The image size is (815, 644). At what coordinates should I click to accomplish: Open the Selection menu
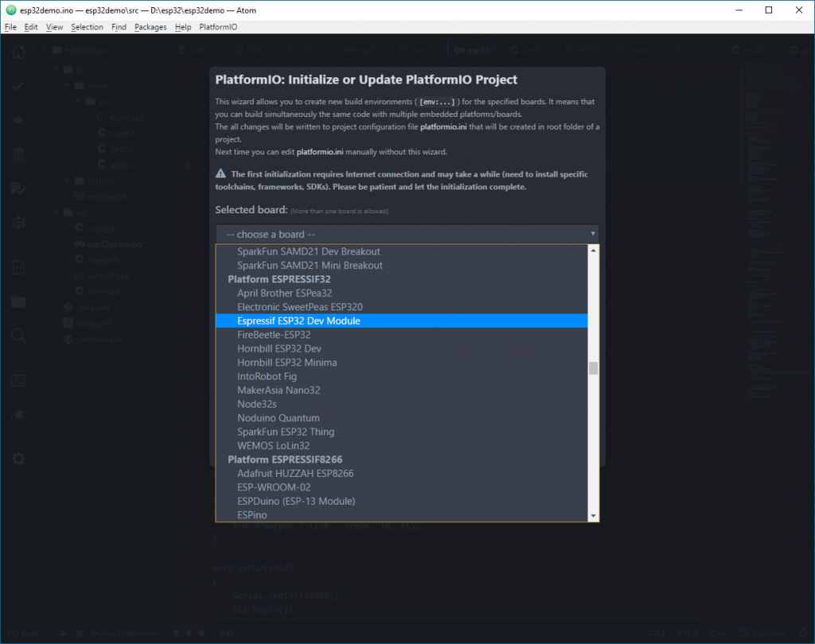(87, 27)
